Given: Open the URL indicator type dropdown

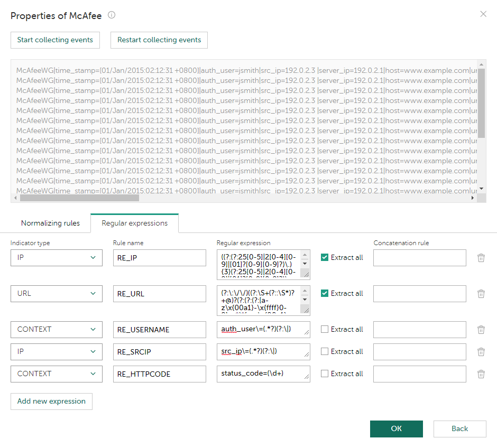Looking at the screenshot, I should coord(56,294).
